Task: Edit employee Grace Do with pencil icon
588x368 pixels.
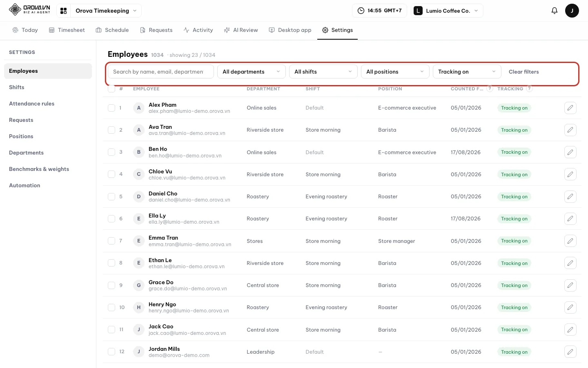Action: click(x=570, y=285)
